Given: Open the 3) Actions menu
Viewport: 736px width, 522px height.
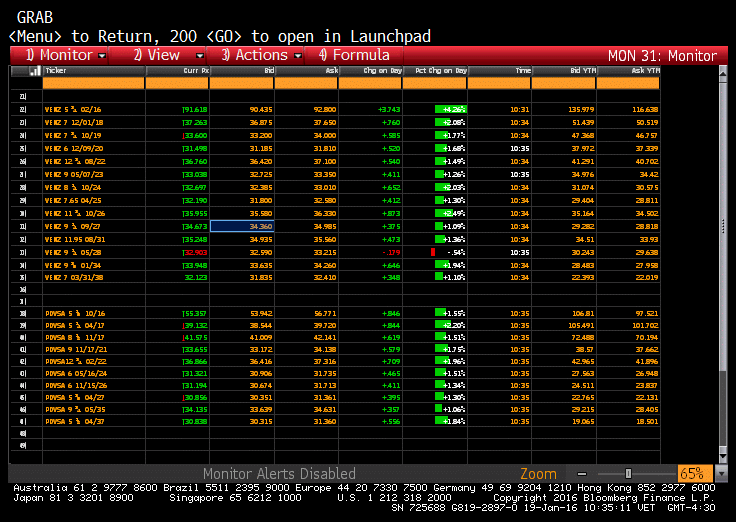Looking at the screenshot, I should click(255, 55).
